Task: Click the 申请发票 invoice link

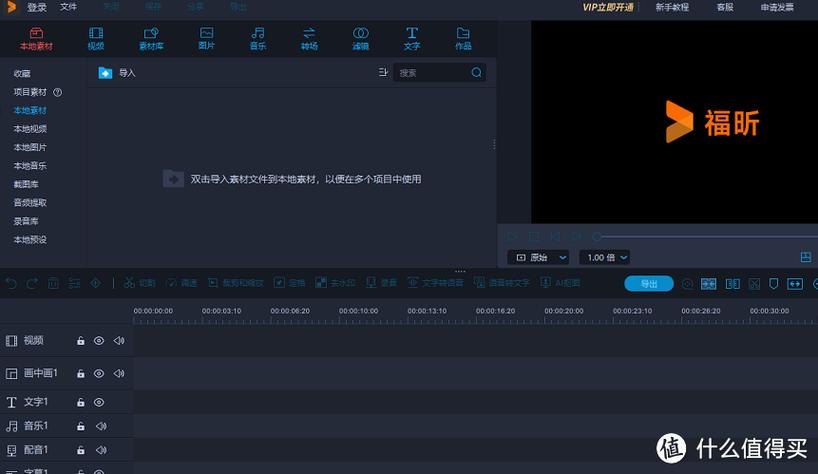Action: point(777,7)
